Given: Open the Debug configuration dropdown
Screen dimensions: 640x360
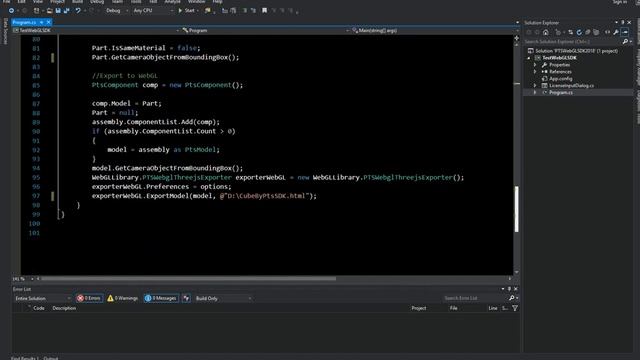Looking at the screenshot, I should (x=116, y=11).
